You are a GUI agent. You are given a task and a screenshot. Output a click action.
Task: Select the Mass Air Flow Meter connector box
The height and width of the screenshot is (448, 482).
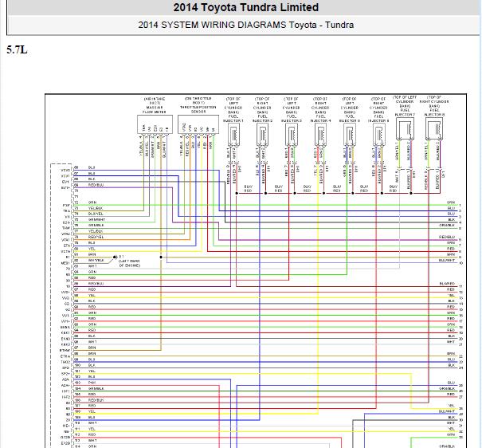(x=155, y=124)
